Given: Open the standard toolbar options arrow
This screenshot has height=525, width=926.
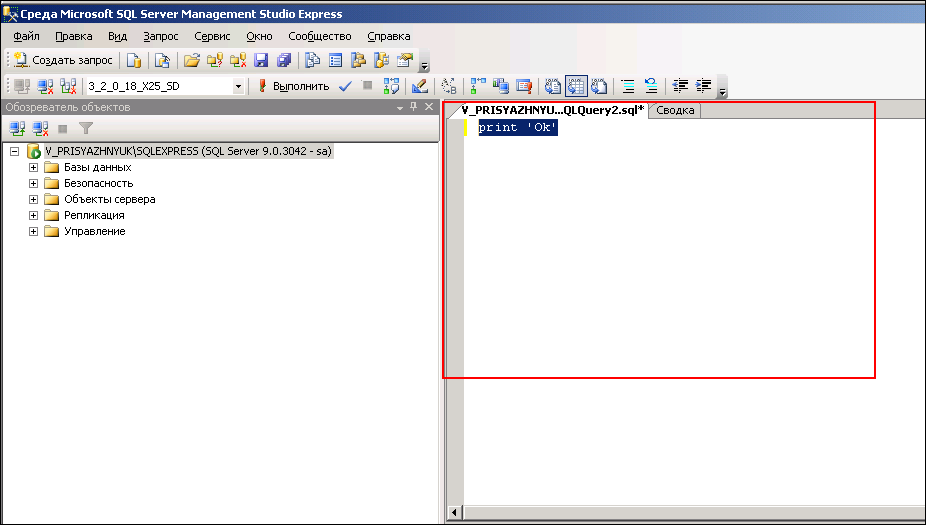Looking at the screenshot, I should pos(423,61).
